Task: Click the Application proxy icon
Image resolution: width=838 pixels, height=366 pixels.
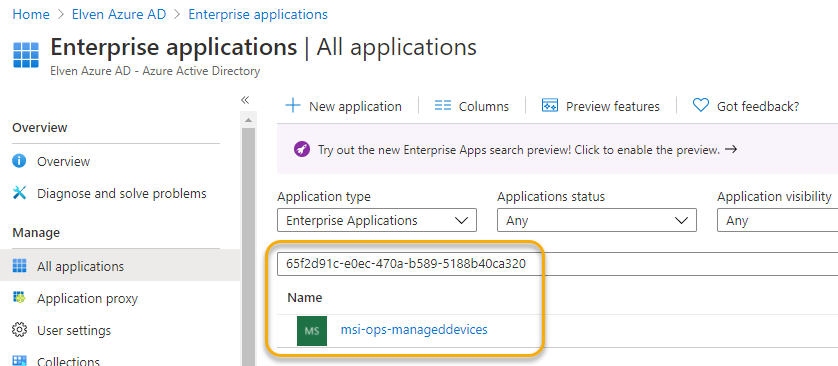Action: point(19,298)
